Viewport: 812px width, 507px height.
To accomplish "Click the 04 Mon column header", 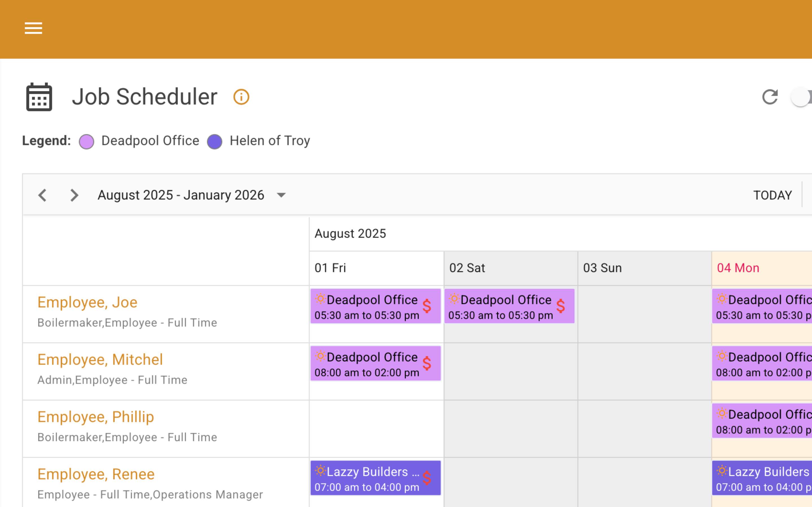I will click(738, 268).
